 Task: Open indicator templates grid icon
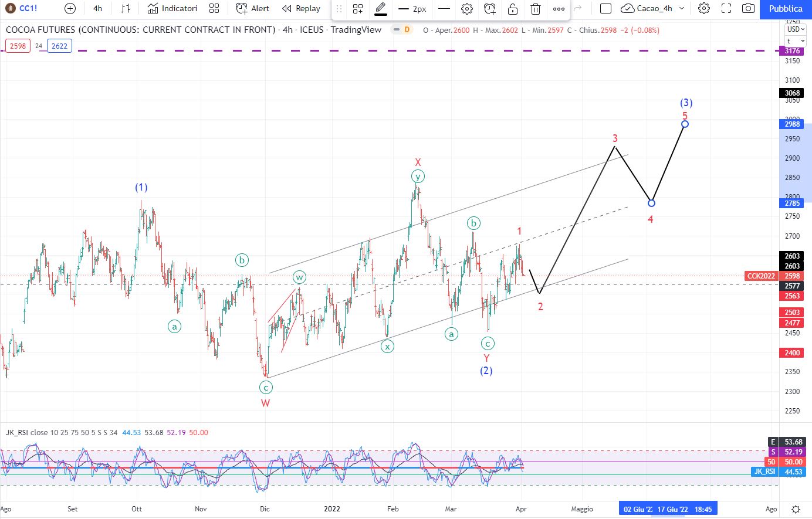(214, 8)
